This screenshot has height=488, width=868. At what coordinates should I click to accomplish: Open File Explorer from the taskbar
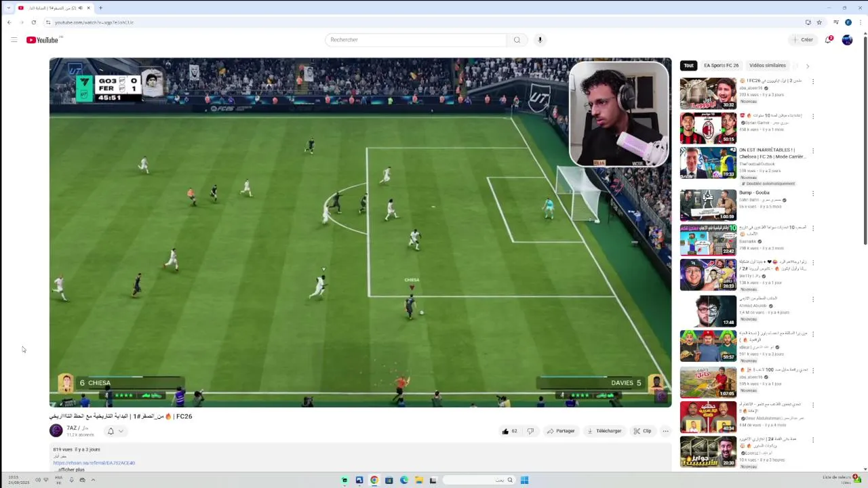tap(418, 480)
